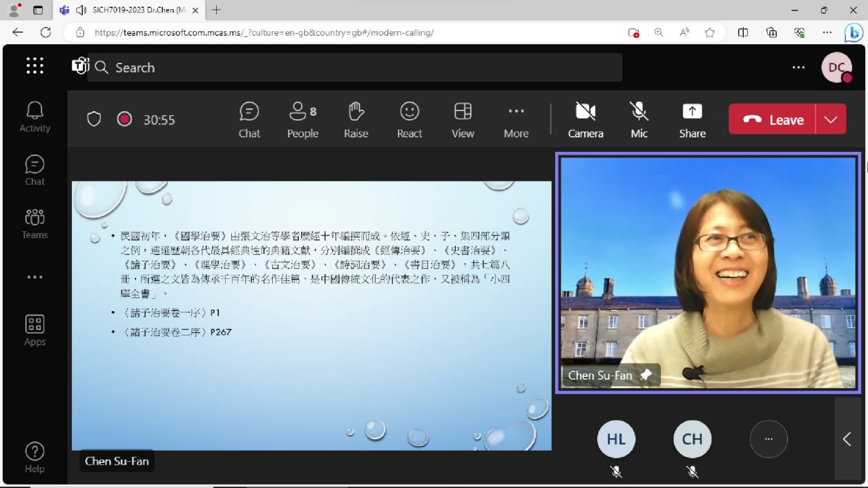Viewport: 868px width, 488px height.
Task: Open Browser essentials heart icon
Action: click(800, 32)
